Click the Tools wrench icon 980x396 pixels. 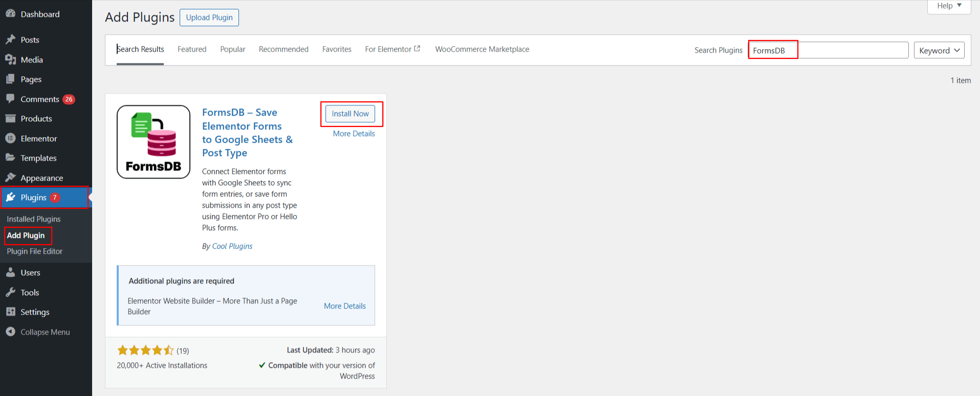(10, 293)
